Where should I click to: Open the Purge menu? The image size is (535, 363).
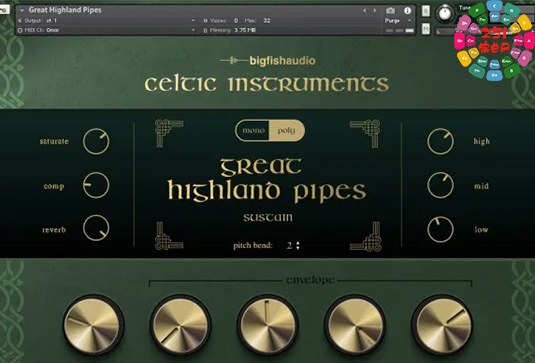click(398, 20)
